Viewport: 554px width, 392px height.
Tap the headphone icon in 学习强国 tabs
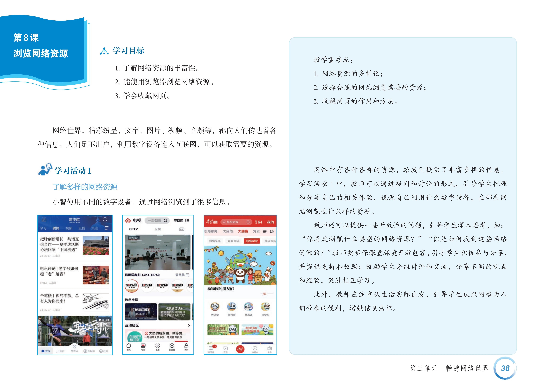[272, 232]
